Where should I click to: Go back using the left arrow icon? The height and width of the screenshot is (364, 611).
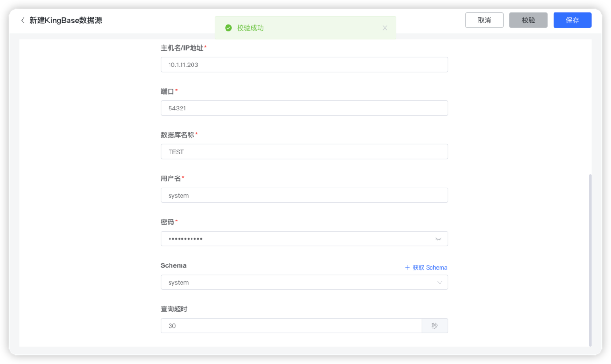[23, 21]
